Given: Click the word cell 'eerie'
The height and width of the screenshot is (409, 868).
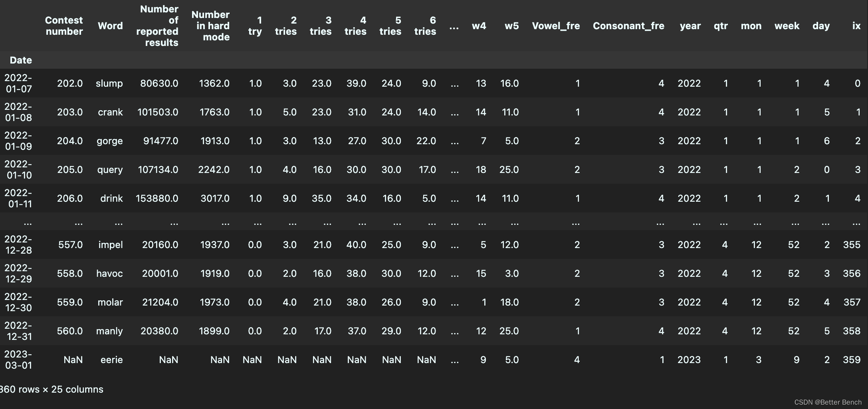Looking at the screenshot, I should pyautogui.click(x=111, y=360).
